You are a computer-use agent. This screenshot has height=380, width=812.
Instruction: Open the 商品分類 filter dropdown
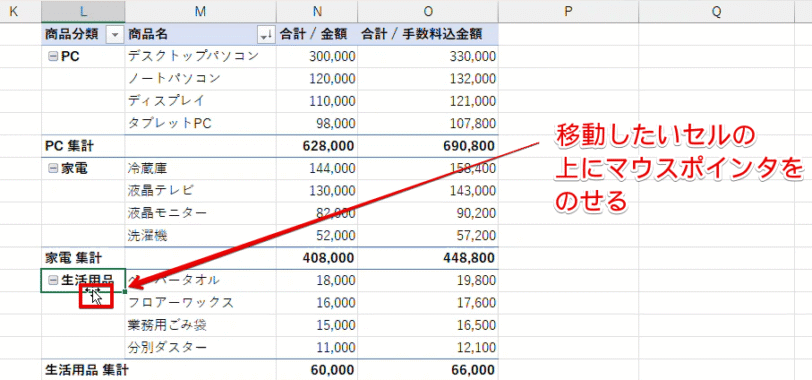[114, 35]
